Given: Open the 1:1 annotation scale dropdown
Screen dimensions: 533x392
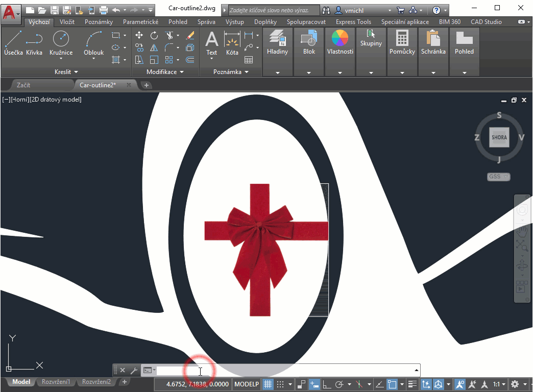Looking at the screenshot, I should tap(499, 384).
